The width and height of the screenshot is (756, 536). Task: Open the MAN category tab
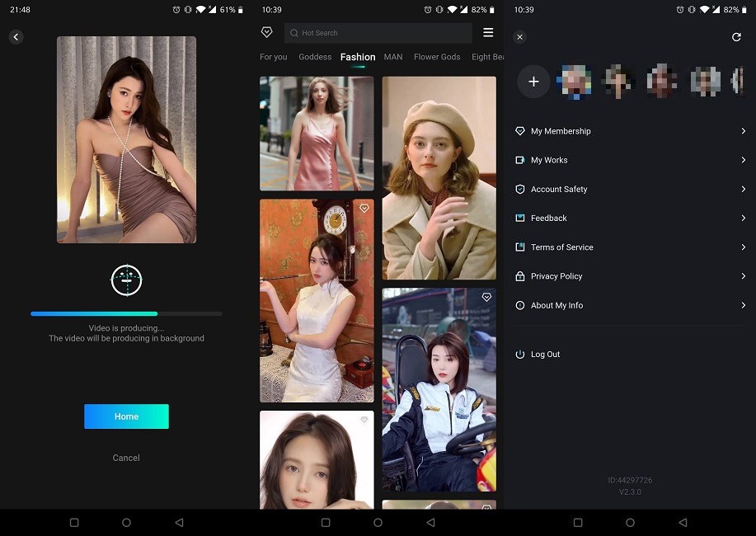click(392, 57)
